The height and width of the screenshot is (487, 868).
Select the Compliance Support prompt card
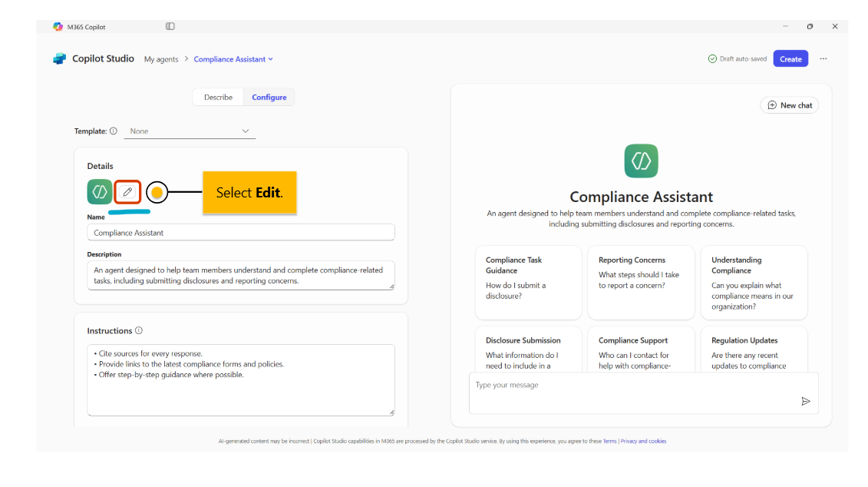(x=641, y=349)
